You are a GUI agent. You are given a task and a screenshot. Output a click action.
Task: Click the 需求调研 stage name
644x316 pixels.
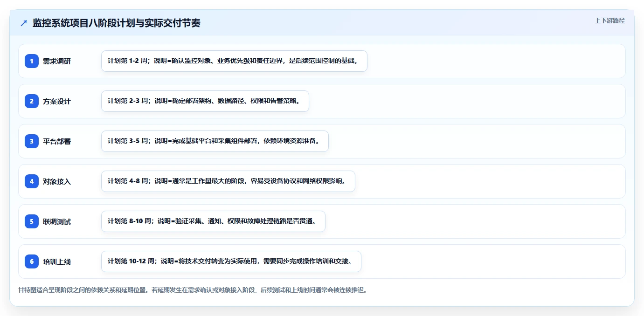click(57, 61)
